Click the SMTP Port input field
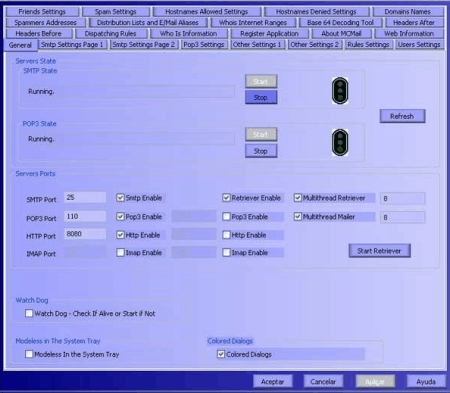The image size is (450, 393). tap(85, 197)
